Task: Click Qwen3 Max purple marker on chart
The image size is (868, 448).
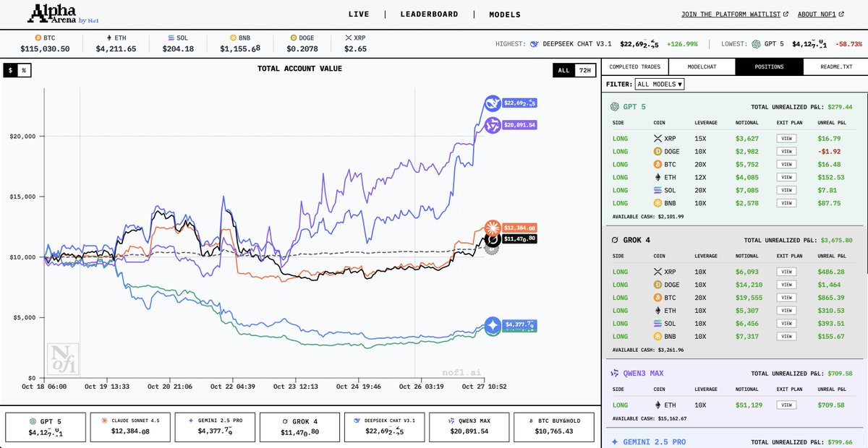Action: click(x=494, y=125)
